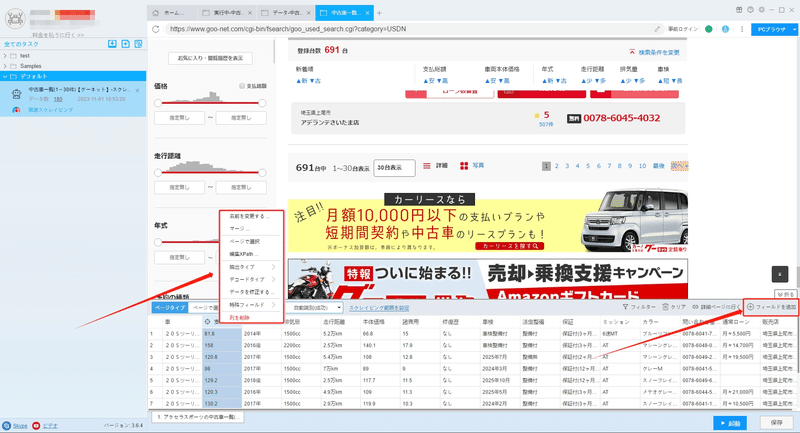Choose 列を削除 in context menu
The height and width of the screenshot is (433, 800).
239,317
